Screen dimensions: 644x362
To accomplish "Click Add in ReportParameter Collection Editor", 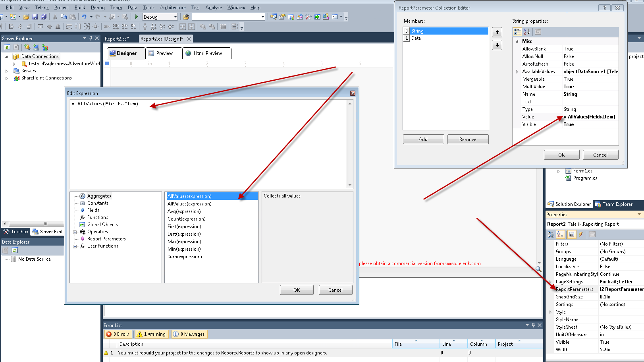I will [x=423, y=139].
